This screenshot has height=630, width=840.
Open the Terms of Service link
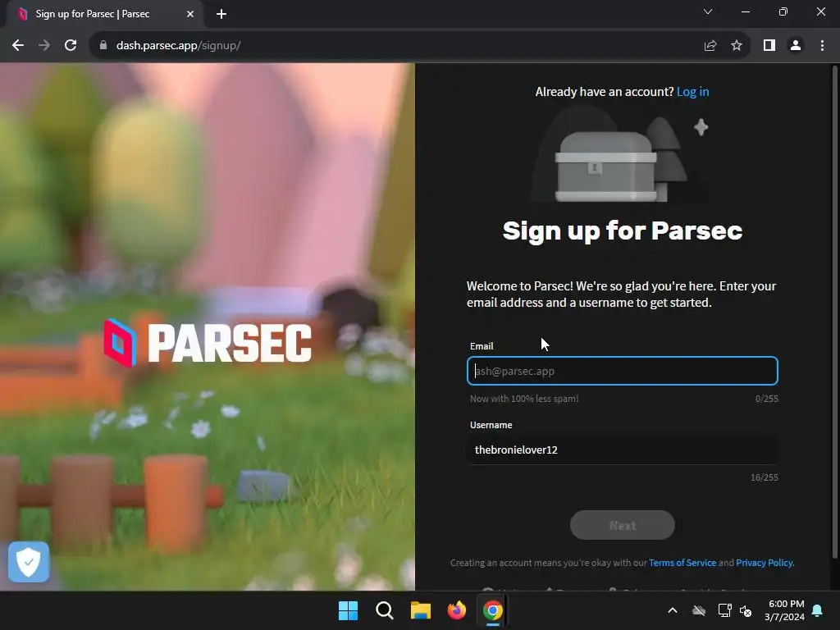coord(682,563)
